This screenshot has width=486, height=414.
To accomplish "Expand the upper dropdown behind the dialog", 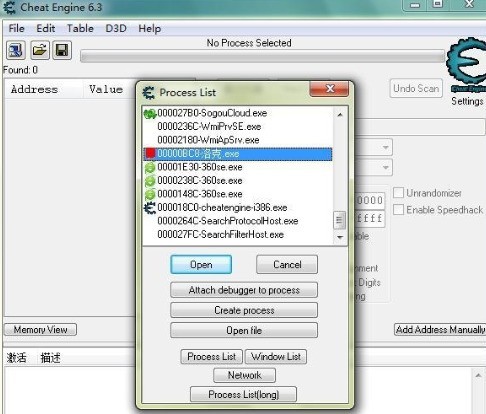I will (x=386, y=147).
